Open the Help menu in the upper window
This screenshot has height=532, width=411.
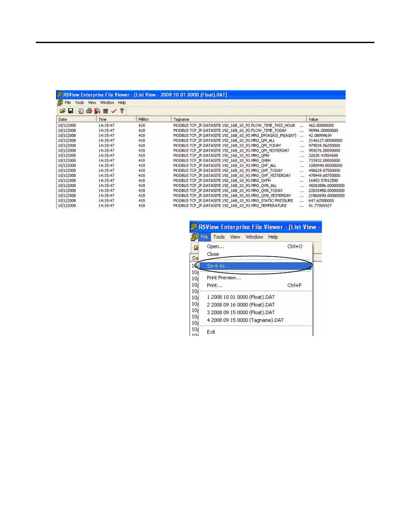click(122, 103)
